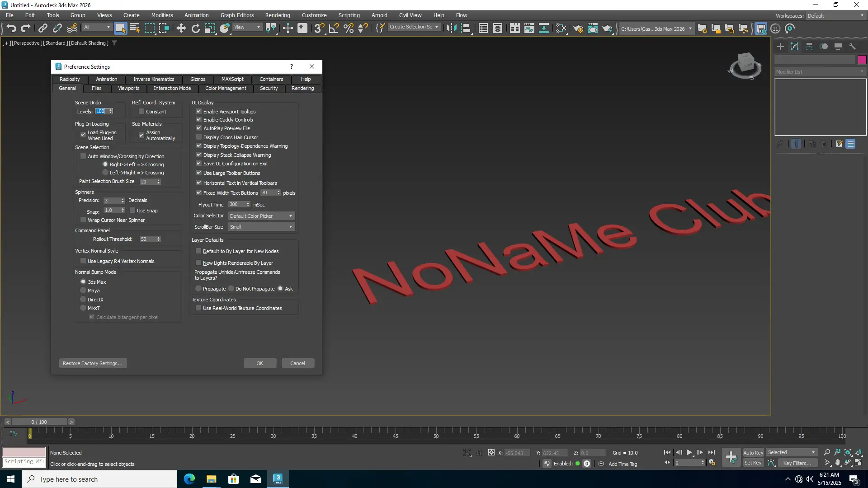
Task: Click the Select and Link chain icon
Action: click(42, 28)
